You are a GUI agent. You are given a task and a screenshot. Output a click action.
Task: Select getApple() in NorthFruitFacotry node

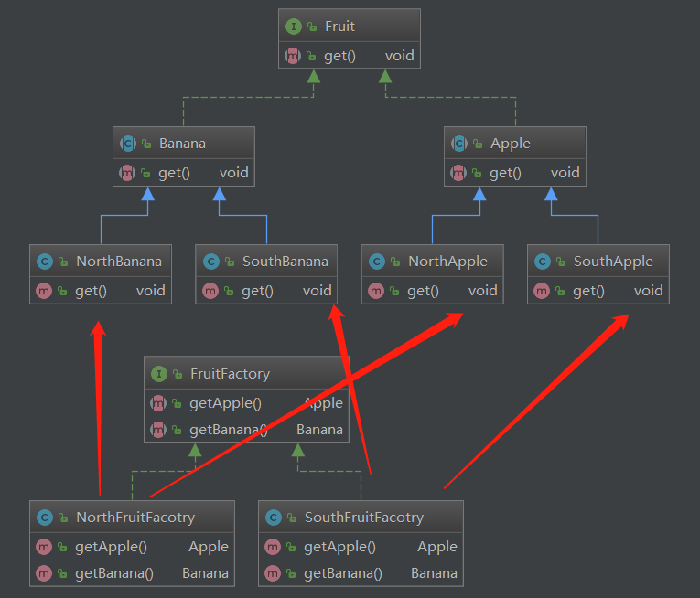point(111,547)
